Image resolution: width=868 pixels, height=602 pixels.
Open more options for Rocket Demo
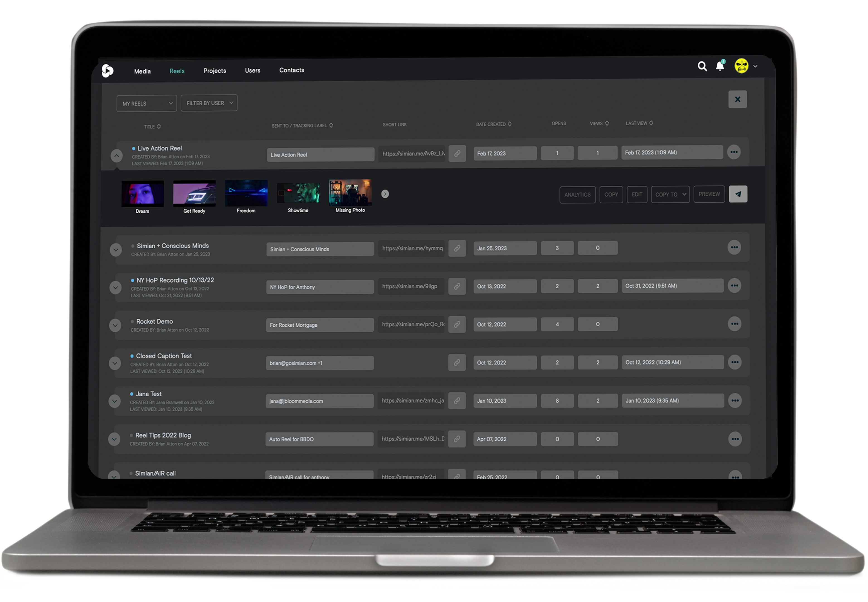pyautogui.click(x=735, y=324)
